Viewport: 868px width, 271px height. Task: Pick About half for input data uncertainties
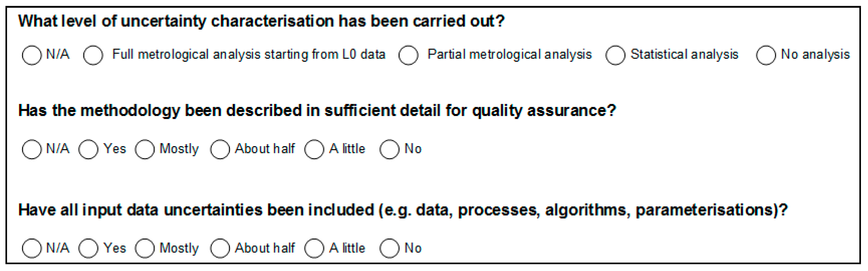tap(220, 248)
